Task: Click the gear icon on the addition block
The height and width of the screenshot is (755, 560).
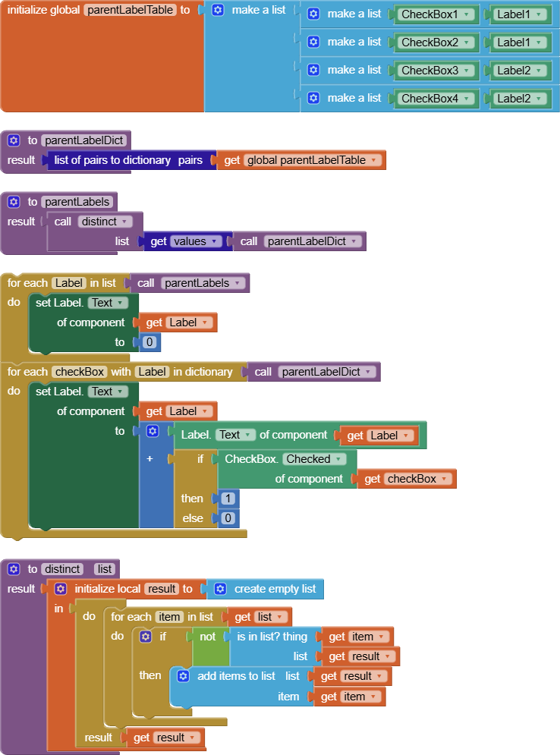Action: 152,431
